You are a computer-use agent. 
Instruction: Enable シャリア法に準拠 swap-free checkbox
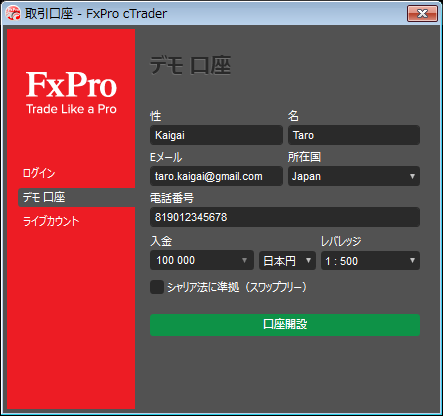pos(157,287)
